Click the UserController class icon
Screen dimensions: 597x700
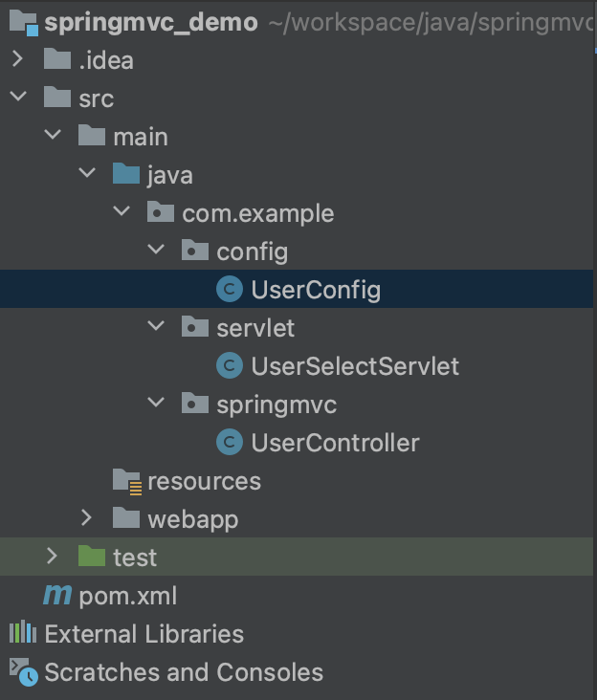coord(229,443)
